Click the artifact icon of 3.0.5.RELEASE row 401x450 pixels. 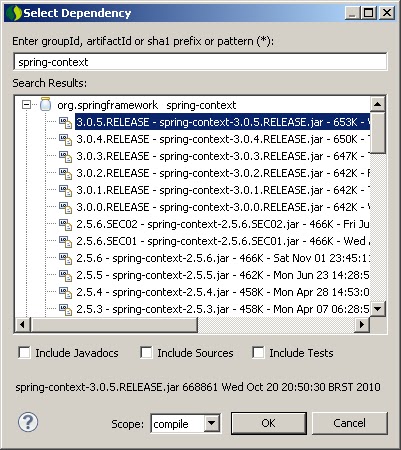65,122
